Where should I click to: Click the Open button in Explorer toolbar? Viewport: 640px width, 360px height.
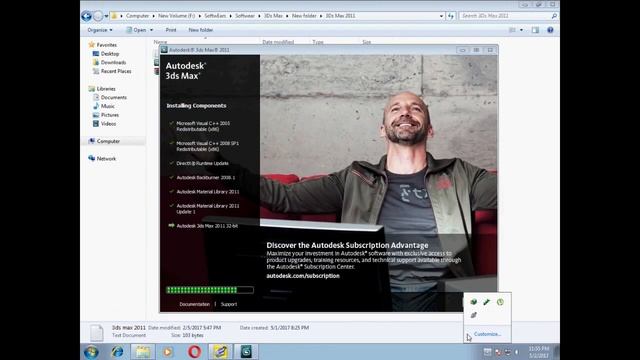coord(136,30)
